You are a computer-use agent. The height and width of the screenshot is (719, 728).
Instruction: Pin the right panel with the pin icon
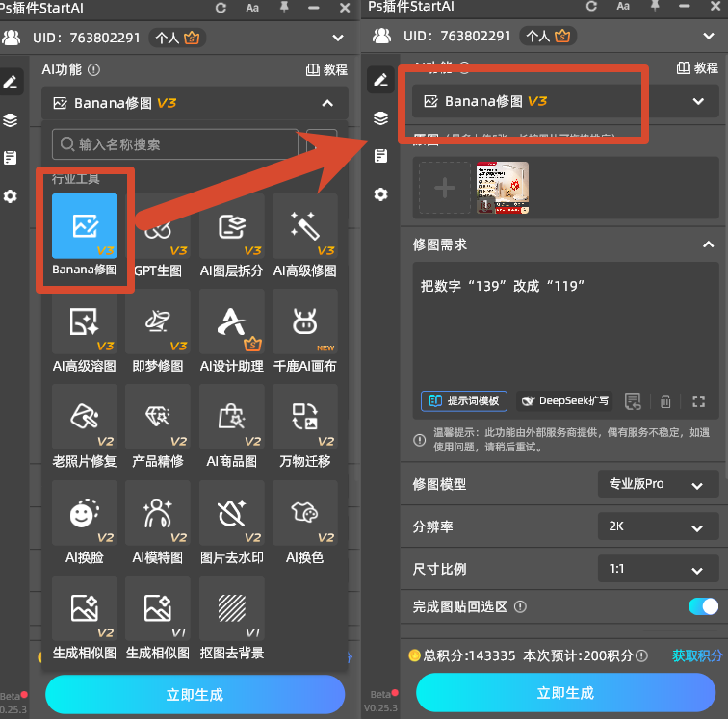655,6
